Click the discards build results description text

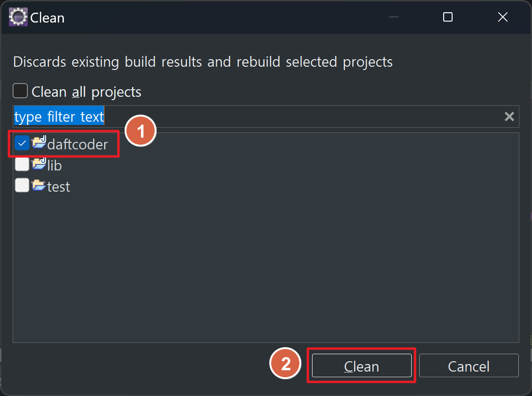(x=203, y=62)
